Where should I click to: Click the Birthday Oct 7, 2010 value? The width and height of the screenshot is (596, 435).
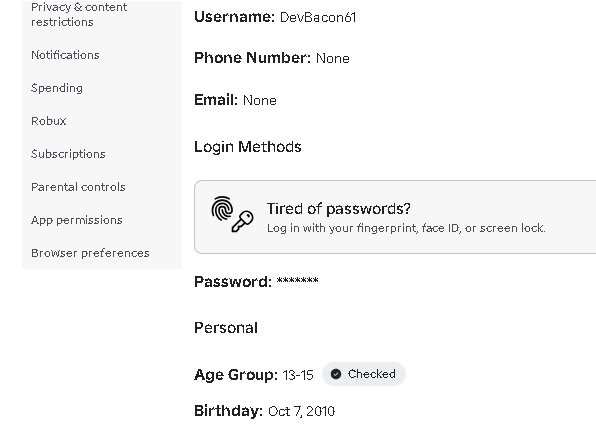point(301,411)
